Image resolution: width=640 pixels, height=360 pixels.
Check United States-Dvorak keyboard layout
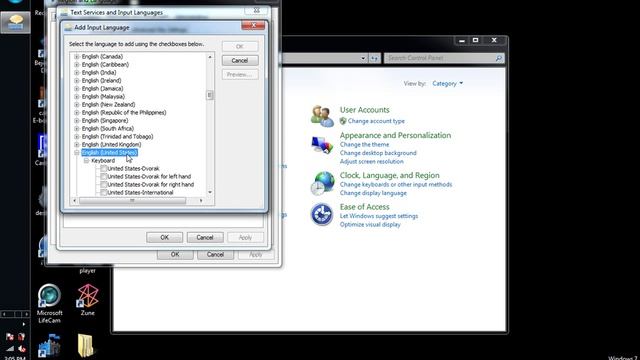coord(104,169)
